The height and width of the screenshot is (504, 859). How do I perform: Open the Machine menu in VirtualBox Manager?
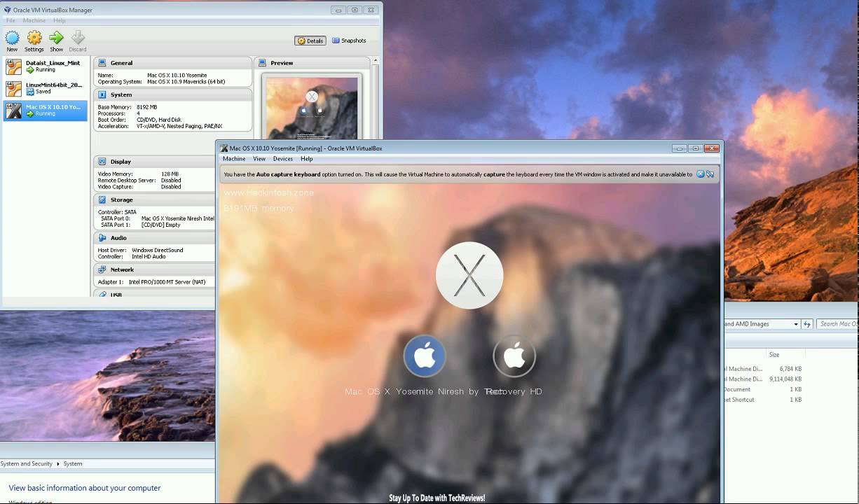click(x=34, y=20)
